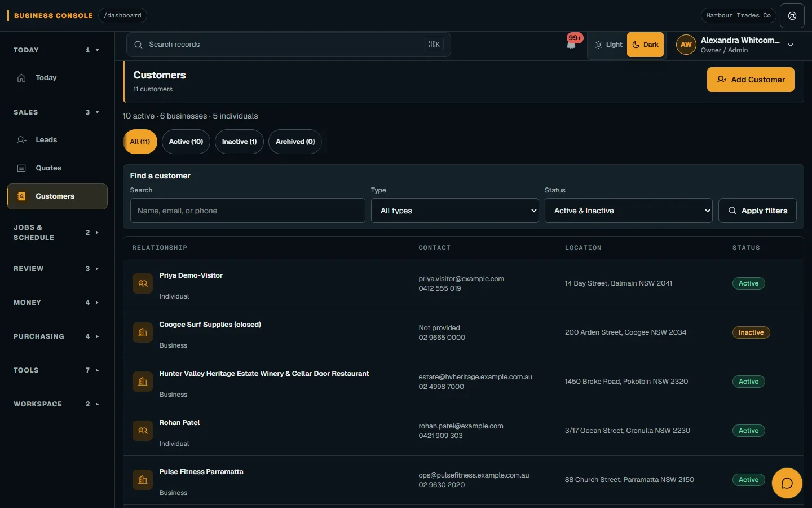812x508 pixels.
Task: Click the keyboard shortcut badge in search bar
Action: 434,45
